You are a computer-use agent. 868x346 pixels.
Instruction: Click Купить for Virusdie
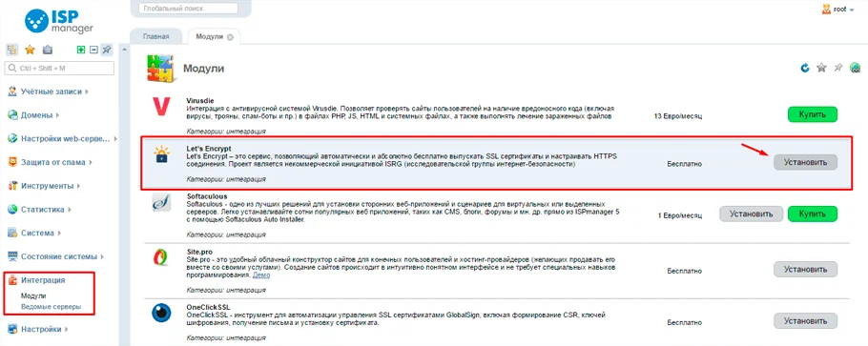812,114
